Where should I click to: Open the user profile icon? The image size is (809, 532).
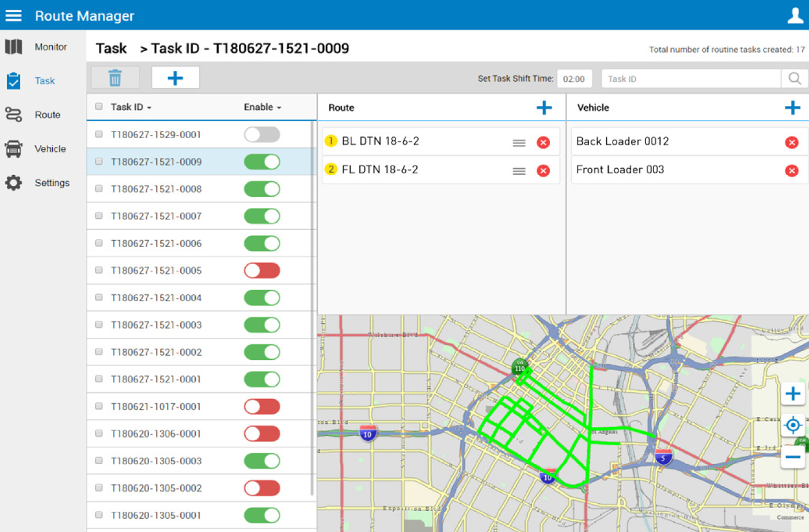pyautogui.click(x=795, y=16)
